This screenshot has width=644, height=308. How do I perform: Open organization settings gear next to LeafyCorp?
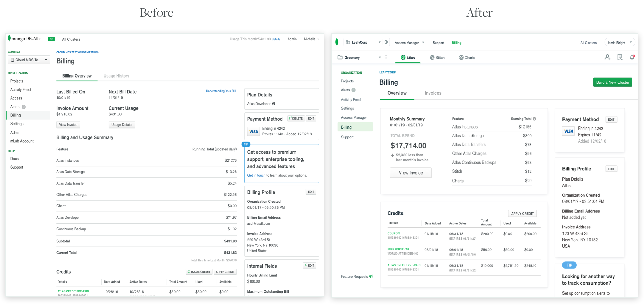(386, 42)
